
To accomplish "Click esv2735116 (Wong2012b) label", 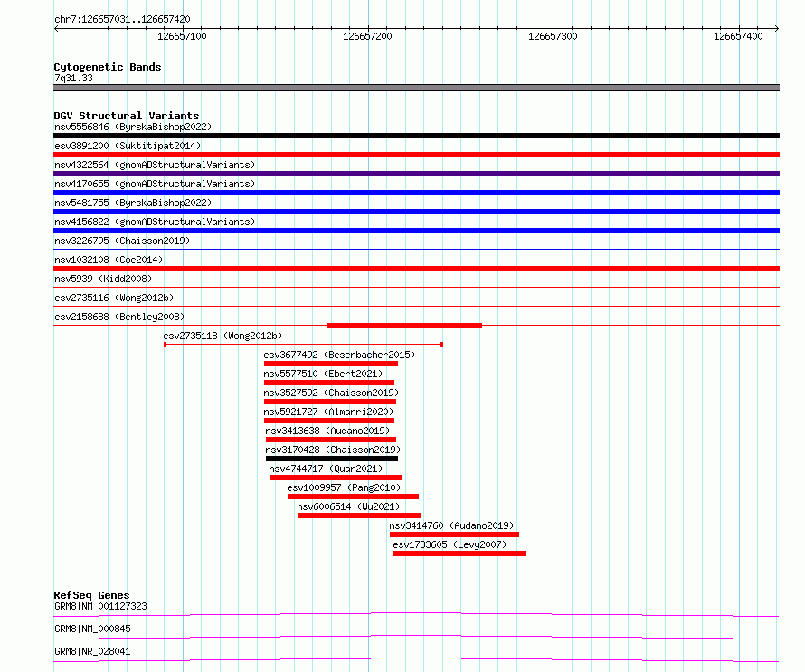I will 114,298.
